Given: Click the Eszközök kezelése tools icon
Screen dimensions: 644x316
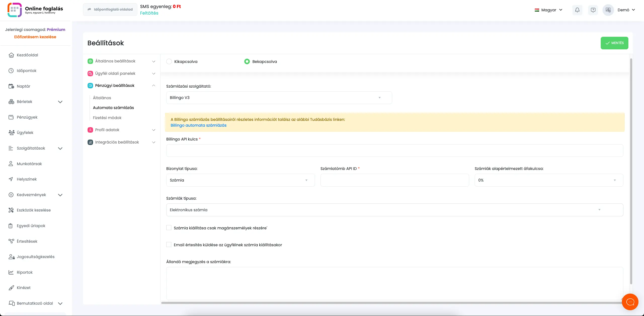Looking at the screenshot, I should tap(11, 210).
